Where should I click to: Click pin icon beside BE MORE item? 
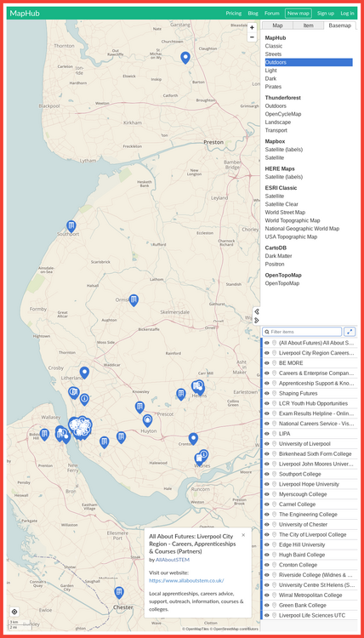274,363
